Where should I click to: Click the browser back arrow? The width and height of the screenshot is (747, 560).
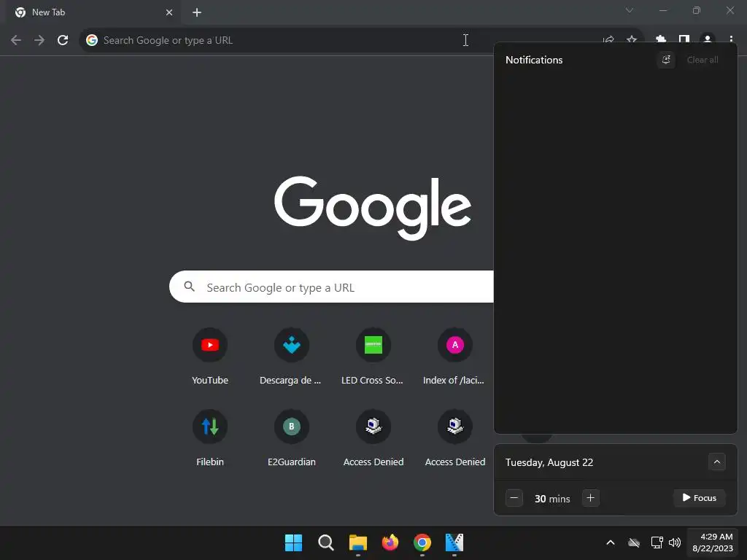(16, 40)
